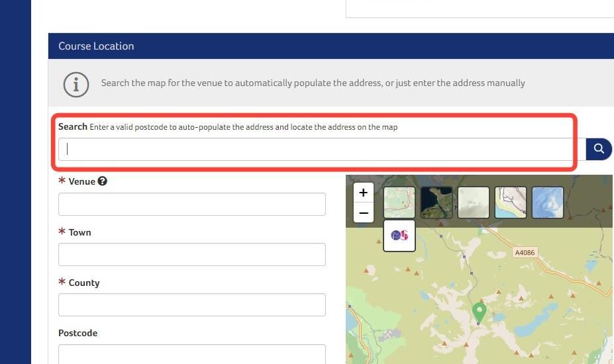Select the satellite imagery map layer thumbnail
614x364 pixels.
click(x=436, y=203)
